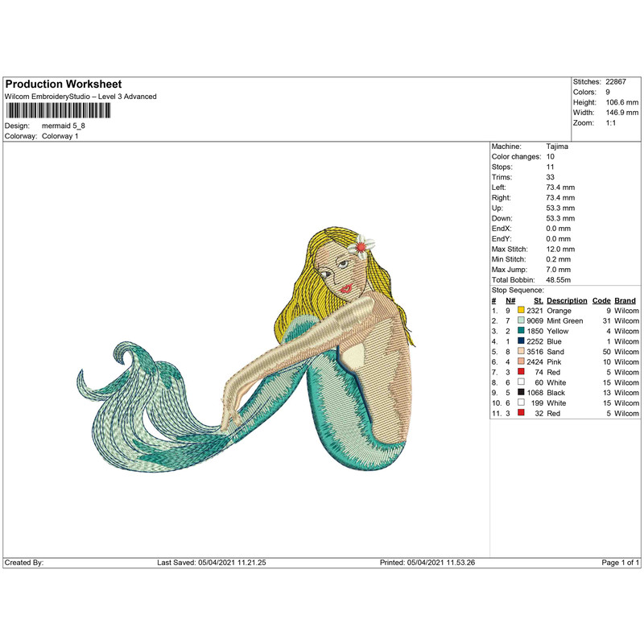Click the Red swatch in stop 7
644x644 pixels.
point(521,372)
